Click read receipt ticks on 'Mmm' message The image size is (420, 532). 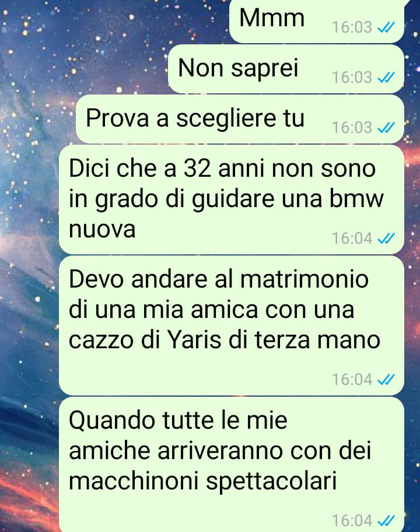click(386, 27)
